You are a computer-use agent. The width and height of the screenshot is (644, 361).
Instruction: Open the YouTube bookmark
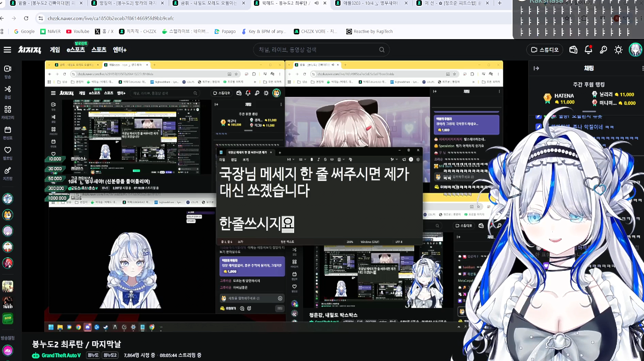[78, 31]
